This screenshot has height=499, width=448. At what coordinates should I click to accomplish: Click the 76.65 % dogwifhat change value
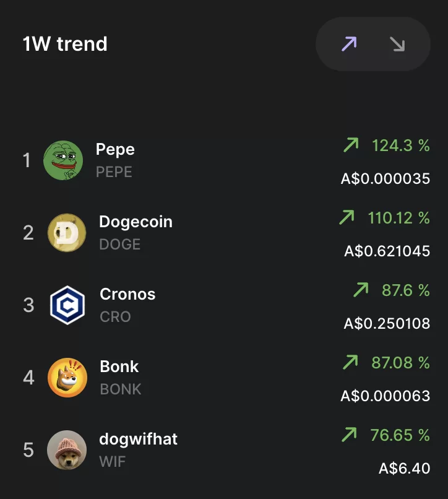point(400,435)
